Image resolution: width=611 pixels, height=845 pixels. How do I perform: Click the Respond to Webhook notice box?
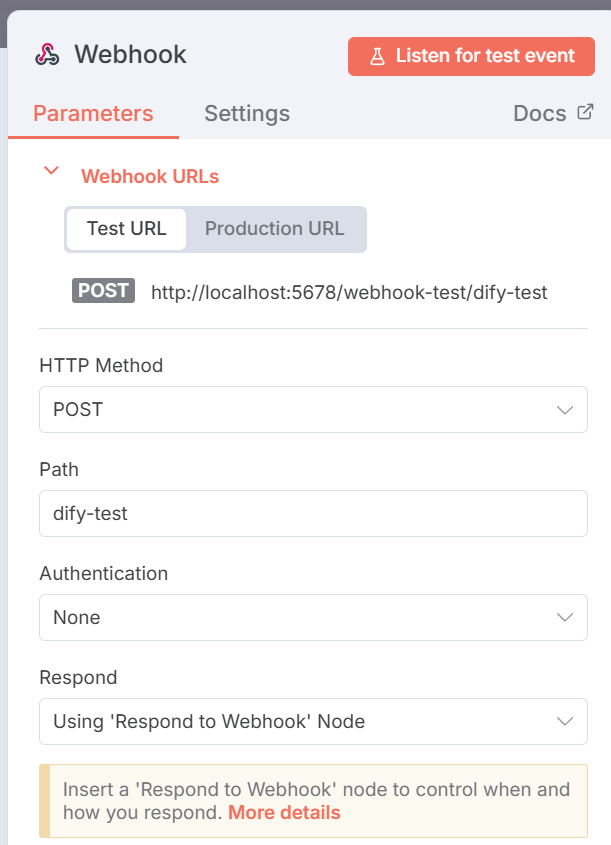point(313,800)
